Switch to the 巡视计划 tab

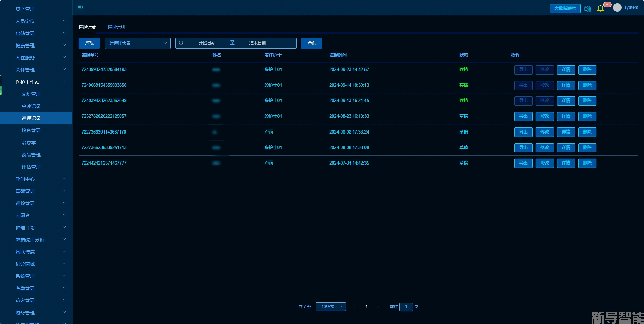tap(116, 27)
